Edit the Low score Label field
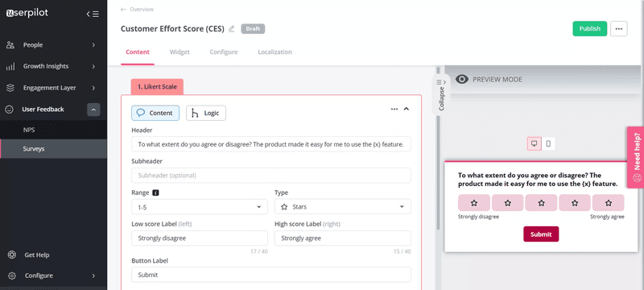This screenshot has height=290, width=644. tap(200, 238)
